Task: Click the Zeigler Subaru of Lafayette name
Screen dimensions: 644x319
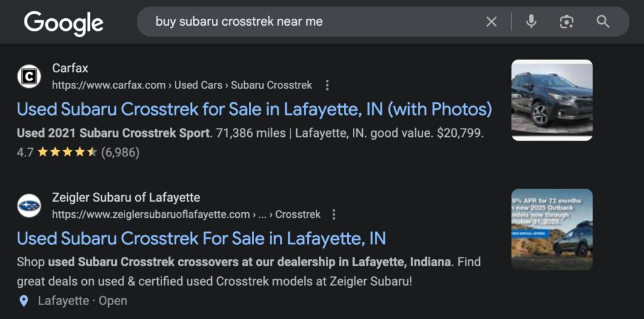Action: click(x=126, y=198)
